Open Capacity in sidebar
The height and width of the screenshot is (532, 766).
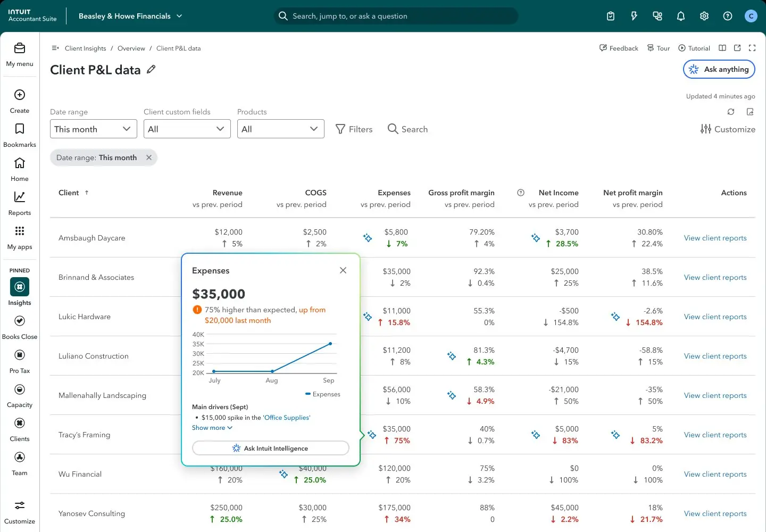point(20,396)
